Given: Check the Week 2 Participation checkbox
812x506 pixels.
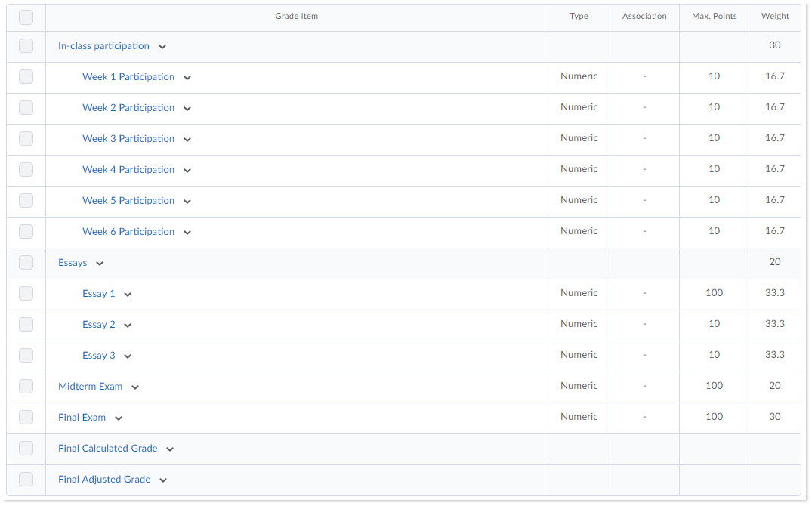Looking at the screenshot, I should click(26, 108).
